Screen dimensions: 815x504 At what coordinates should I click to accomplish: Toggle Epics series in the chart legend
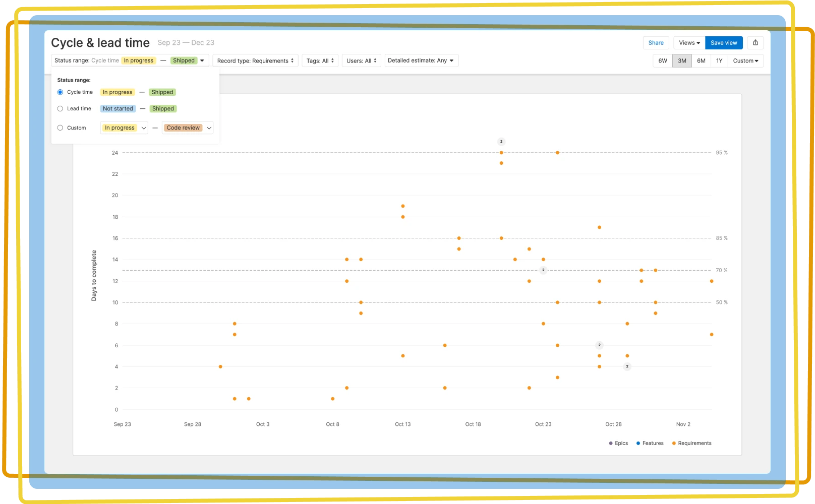click(618, 444)
